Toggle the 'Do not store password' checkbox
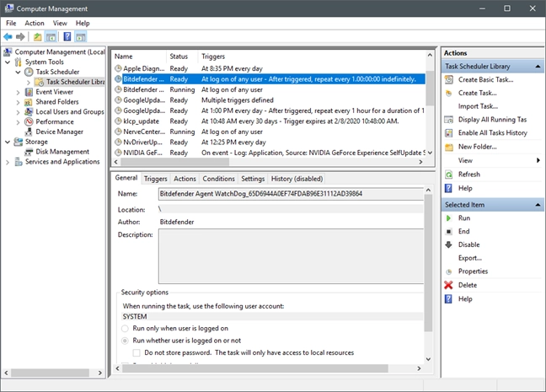 coord(136,352)
